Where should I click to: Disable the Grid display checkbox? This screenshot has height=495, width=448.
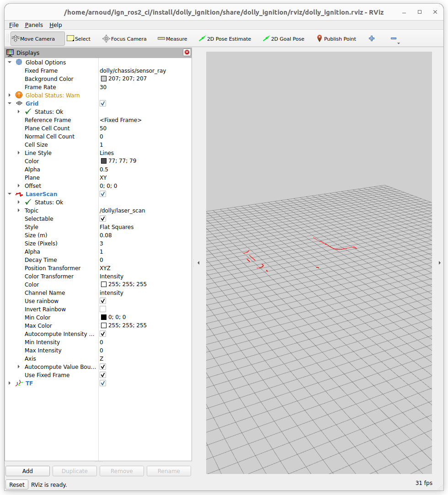pyautogui.click(x=103, y=104)
